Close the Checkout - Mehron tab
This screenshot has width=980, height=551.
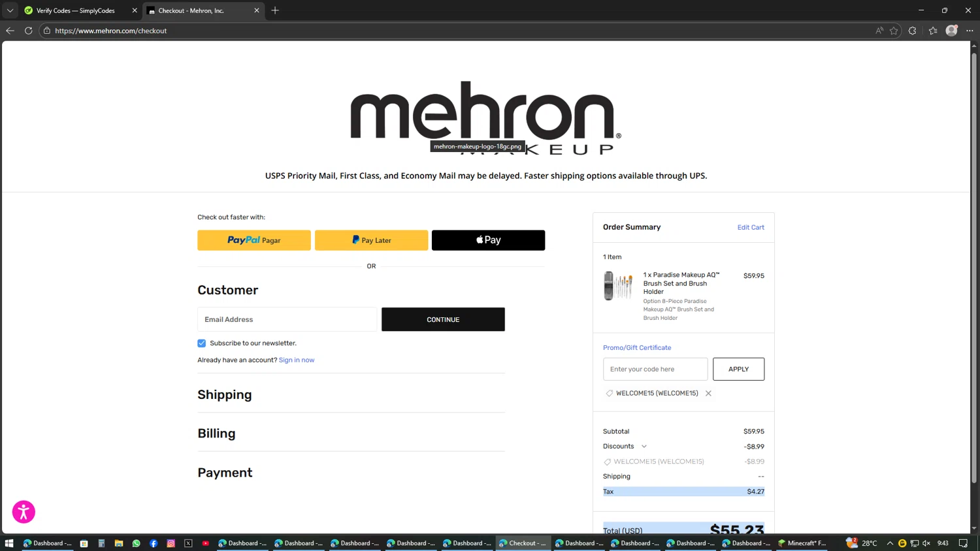(x=257, y=10)
